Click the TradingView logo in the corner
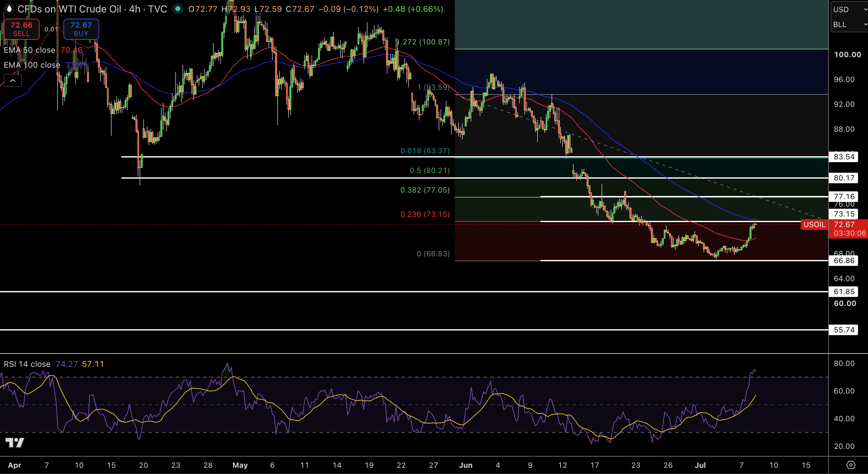868x474 pixels. 15,442
